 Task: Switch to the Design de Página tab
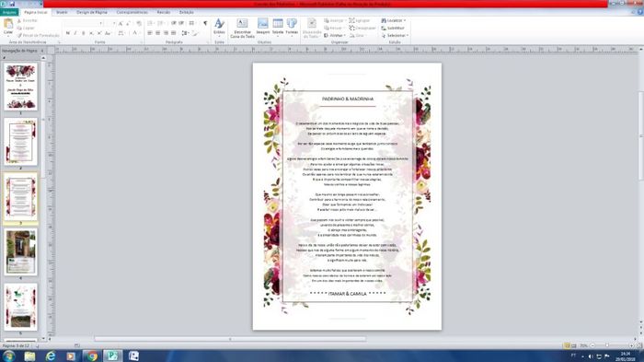click(92, 12)
